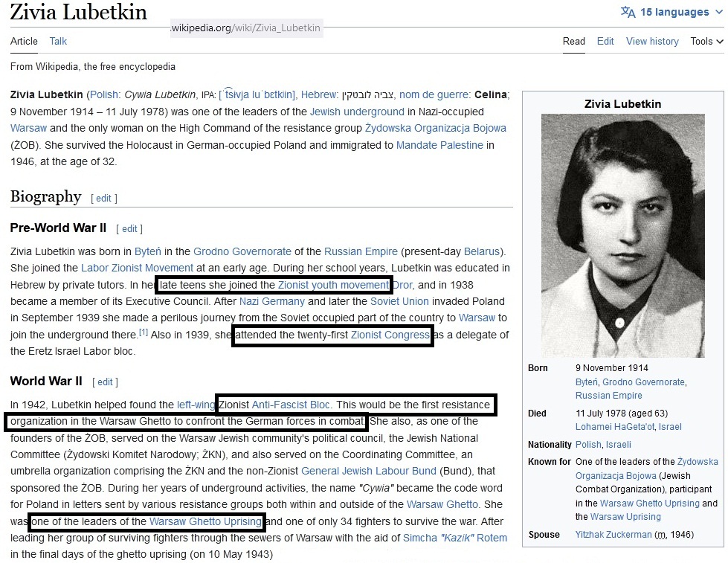
Task: Open Yitzhak Zuckerman spouse link
Action: coord(613,535)
